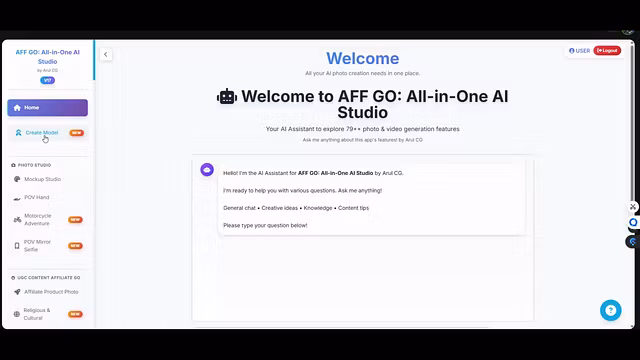Click the USER account label

coord(580,51)
